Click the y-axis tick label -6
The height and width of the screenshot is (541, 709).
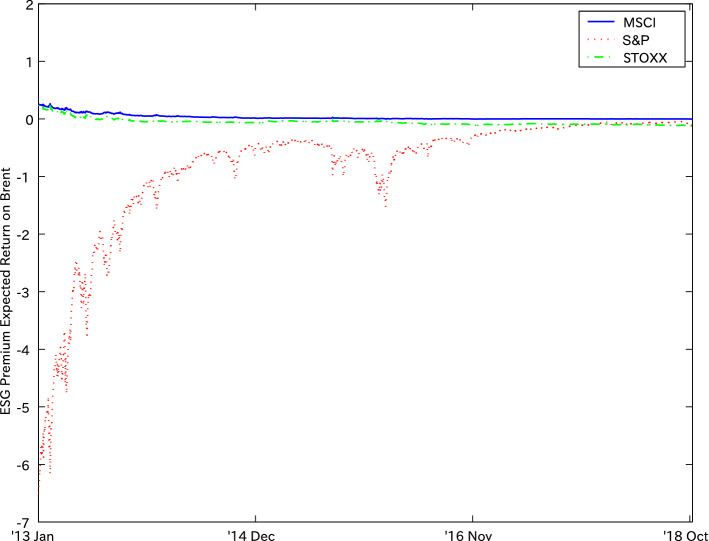27,464
